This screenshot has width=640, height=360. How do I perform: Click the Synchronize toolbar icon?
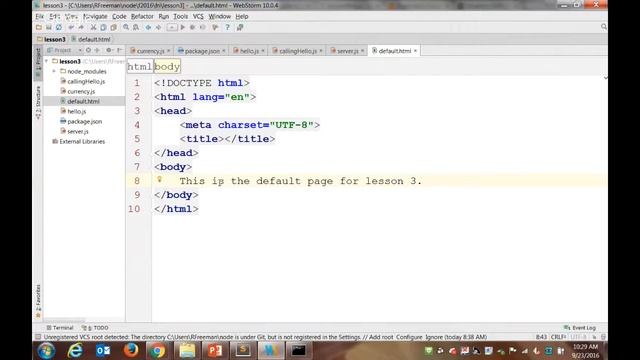point(59,27)
